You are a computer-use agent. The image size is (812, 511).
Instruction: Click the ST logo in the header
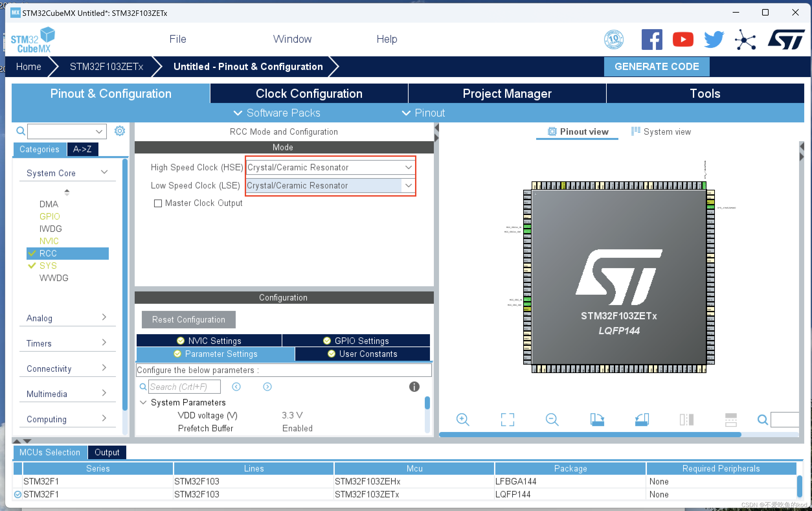786,39
